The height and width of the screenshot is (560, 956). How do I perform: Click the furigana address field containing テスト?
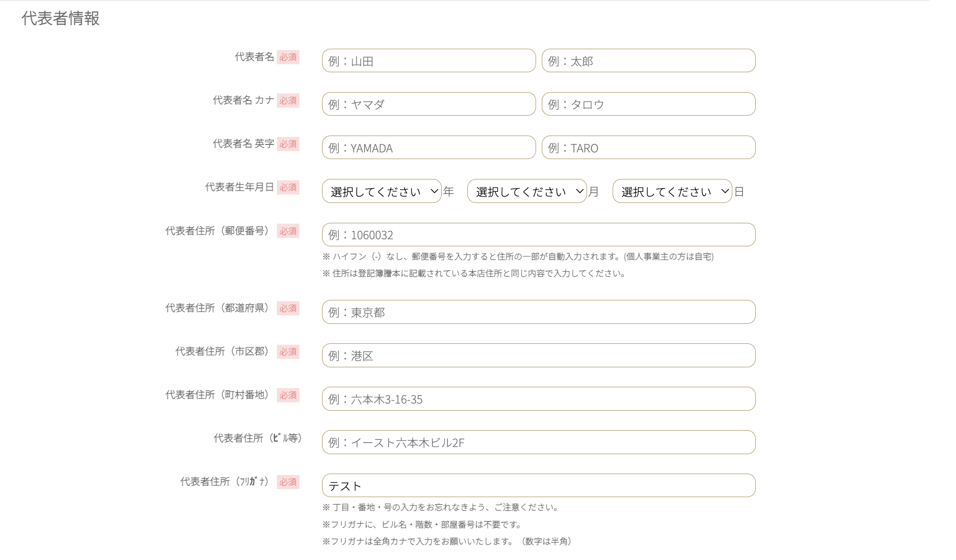pos(539,486)
